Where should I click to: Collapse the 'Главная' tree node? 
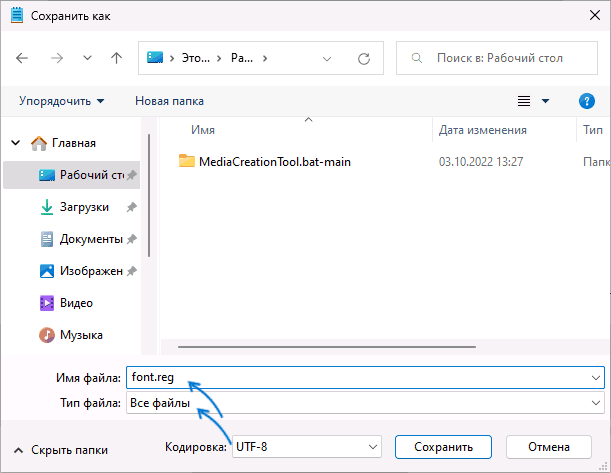(x=16, y=143)
